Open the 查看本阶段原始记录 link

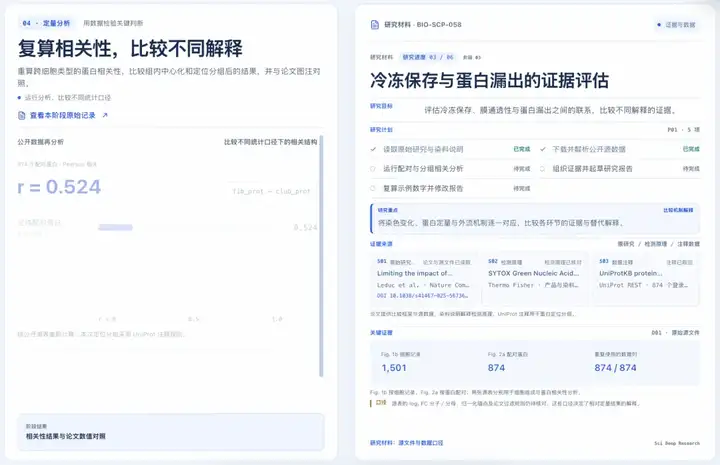coord(63,116)
